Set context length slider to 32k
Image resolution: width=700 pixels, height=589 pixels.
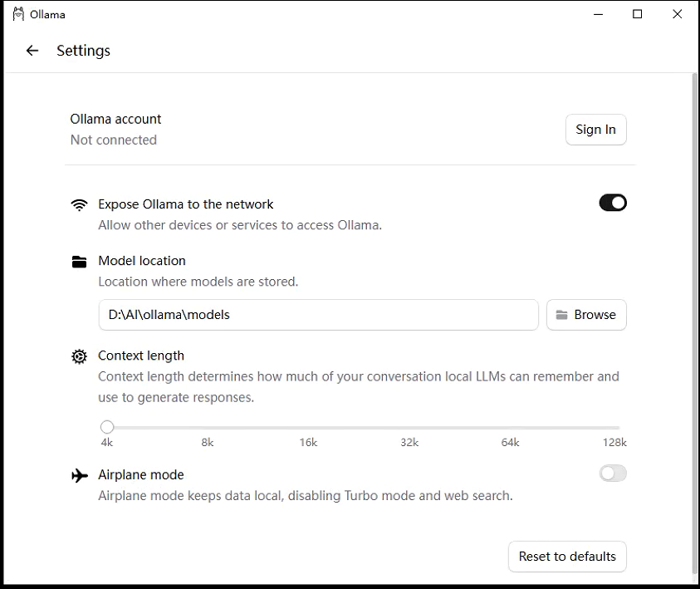pos(409,427)
